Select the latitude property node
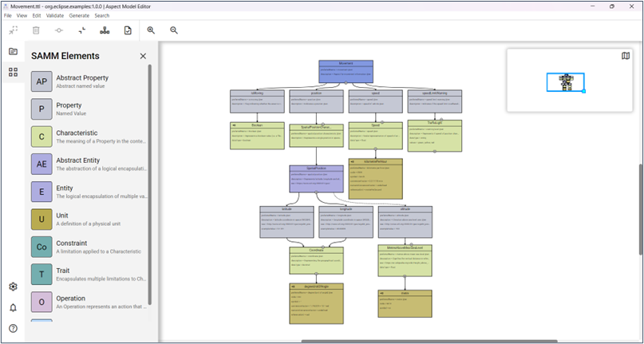Viewport: 644px width, 344px height. click(286, 222)
